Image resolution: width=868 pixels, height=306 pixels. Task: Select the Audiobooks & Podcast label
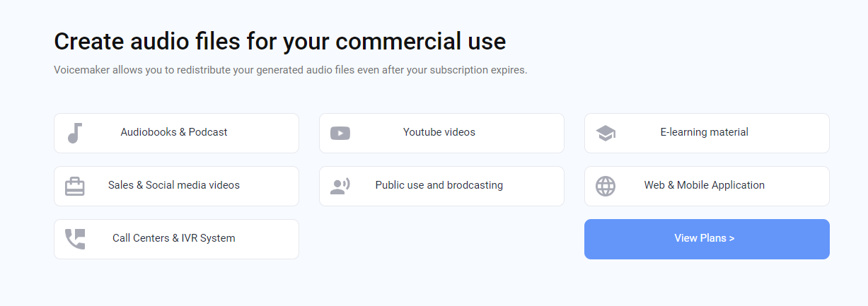pyautogui.click(x=174, y=132)
